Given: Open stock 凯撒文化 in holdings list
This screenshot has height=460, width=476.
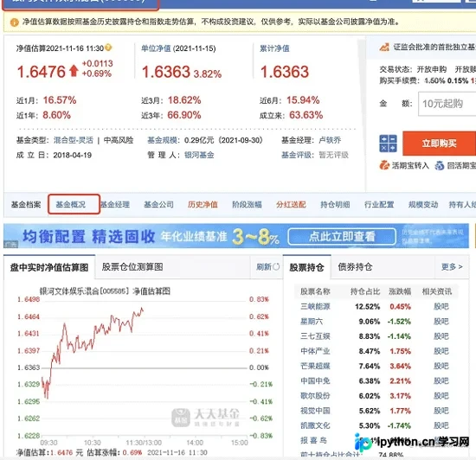Looking at the screenshot, I should (315, 425).
